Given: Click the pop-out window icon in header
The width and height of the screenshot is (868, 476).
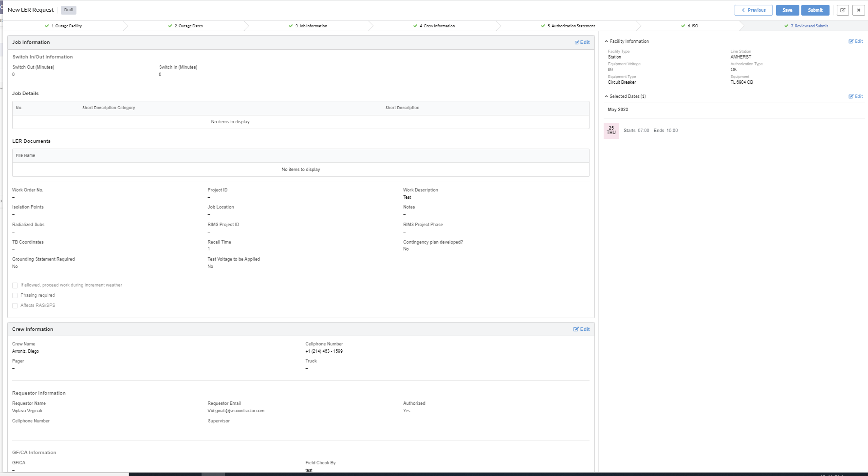Looking at the screenshot, I should pos(843,10).
